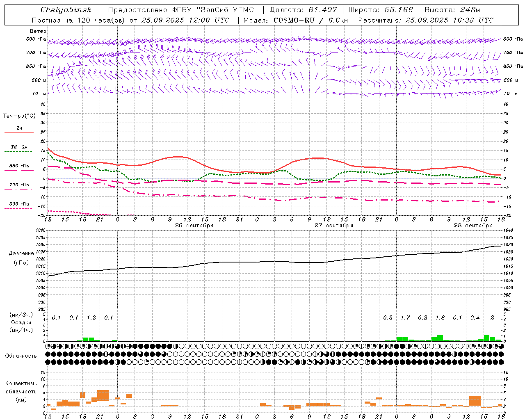Click the red solid 2м legend line sample
Screen dimensions: 525x420
click(x=19, y=132)
